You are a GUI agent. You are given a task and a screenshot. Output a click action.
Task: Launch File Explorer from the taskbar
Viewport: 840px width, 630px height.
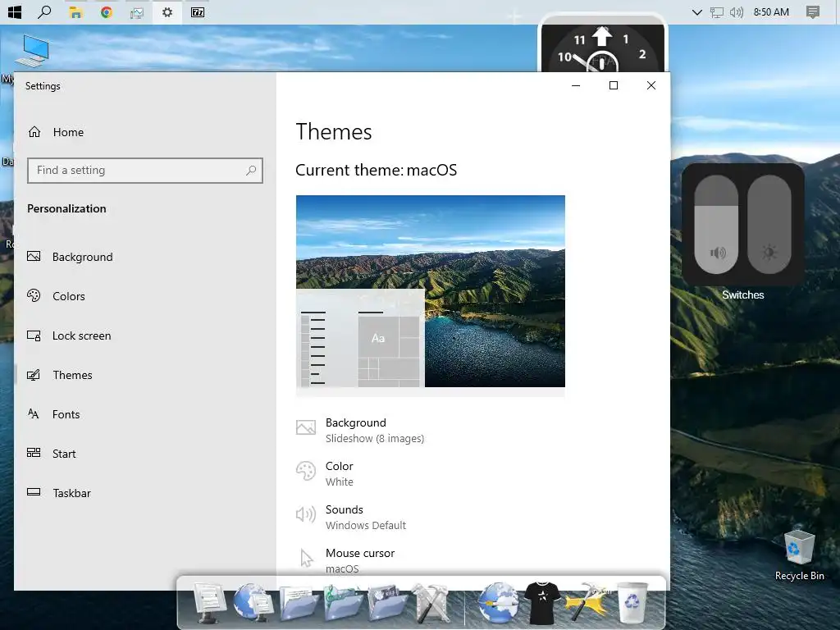point(75,12)
